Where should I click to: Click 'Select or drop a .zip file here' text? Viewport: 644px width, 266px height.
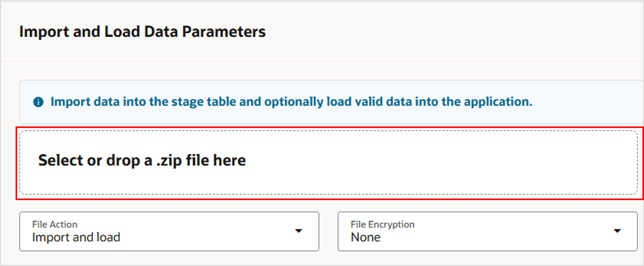click(x=142, y=160)
